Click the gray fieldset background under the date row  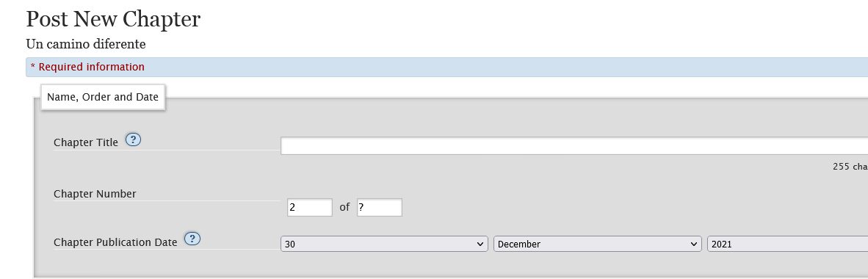443,264
